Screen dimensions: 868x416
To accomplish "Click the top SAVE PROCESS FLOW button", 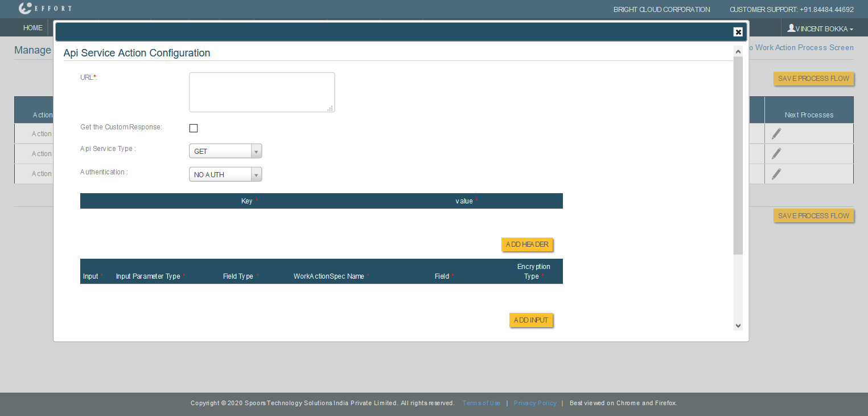I will coord(813,79).
